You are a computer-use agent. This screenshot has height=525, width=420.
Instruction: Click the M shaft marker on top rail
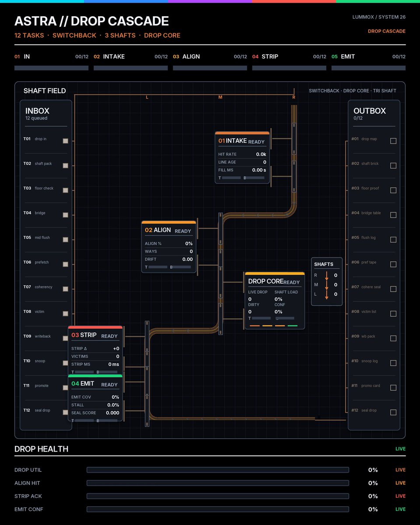(220, 98)
